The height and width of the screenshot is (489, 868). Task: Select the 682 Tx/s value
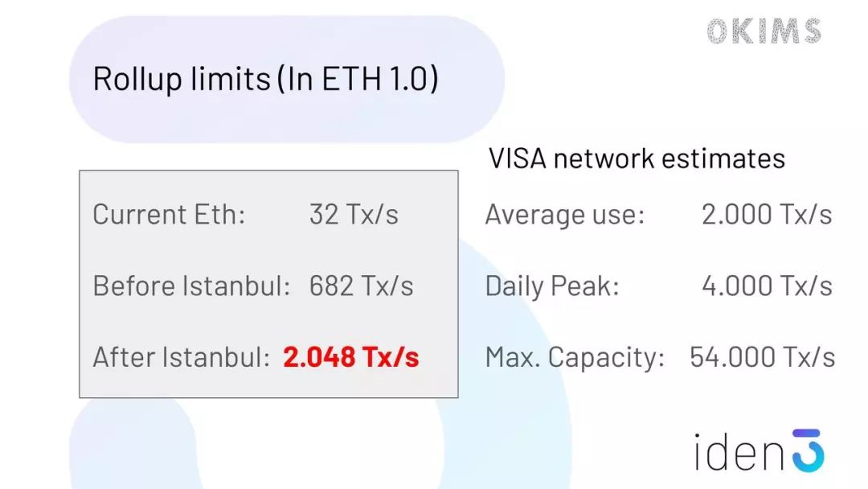361,286
